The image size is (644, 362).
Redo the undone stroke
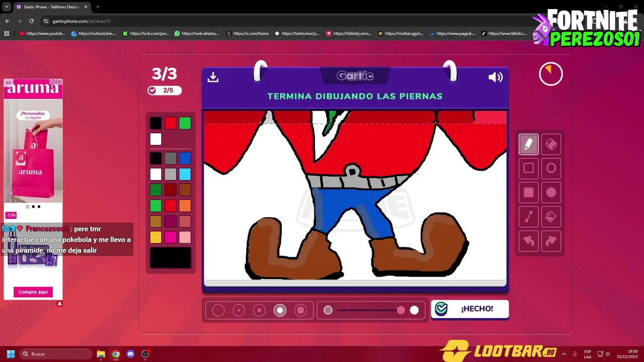(x=551, y=241)
